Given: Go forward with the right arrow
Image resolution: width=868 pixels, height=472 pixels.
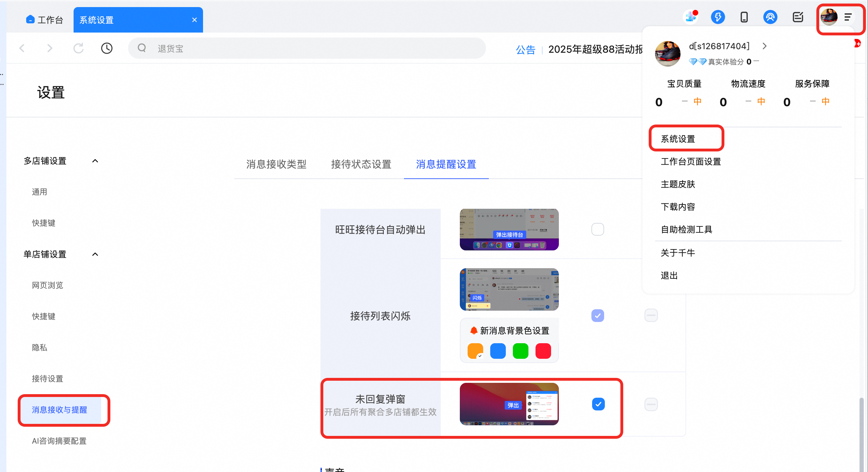Looking at the screenshot, I should tap(50, 48).
